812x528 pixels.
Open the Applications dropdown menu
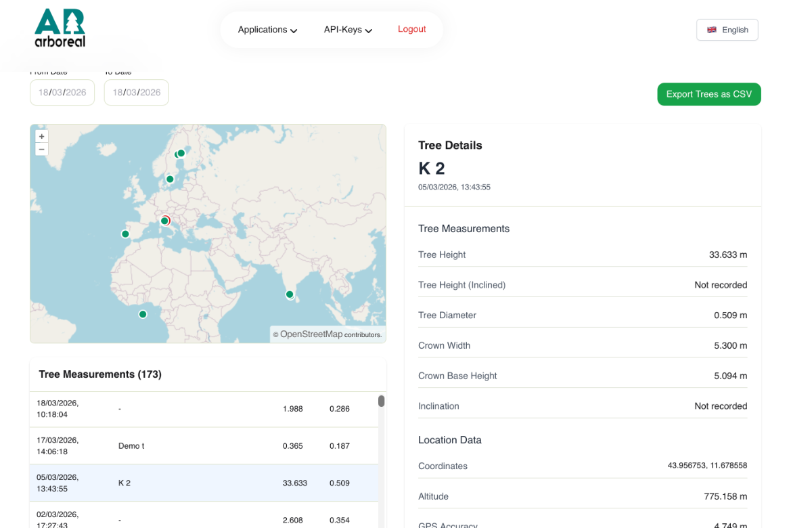(x=267, y=30)
